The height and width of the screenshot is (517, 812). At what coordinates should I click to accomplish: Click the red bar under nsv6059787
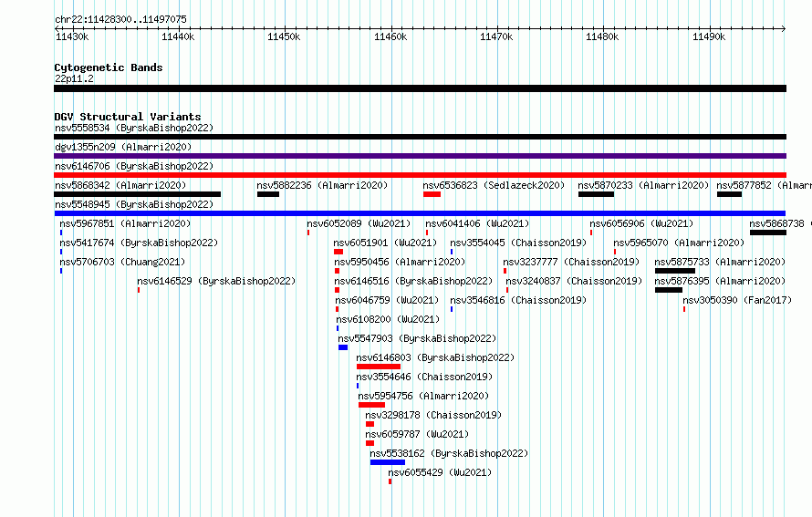pyautogui.click(x=370, y=443)
